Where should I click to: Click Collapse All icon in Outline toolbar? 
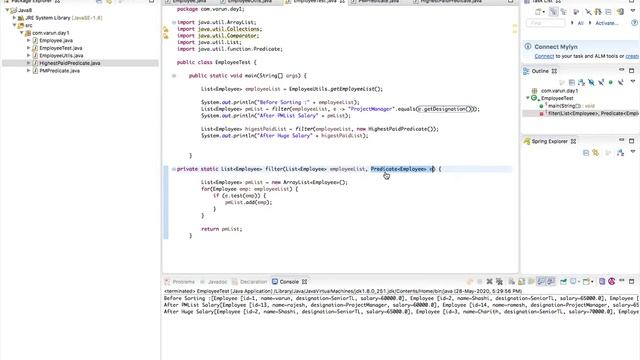(572, 82)
